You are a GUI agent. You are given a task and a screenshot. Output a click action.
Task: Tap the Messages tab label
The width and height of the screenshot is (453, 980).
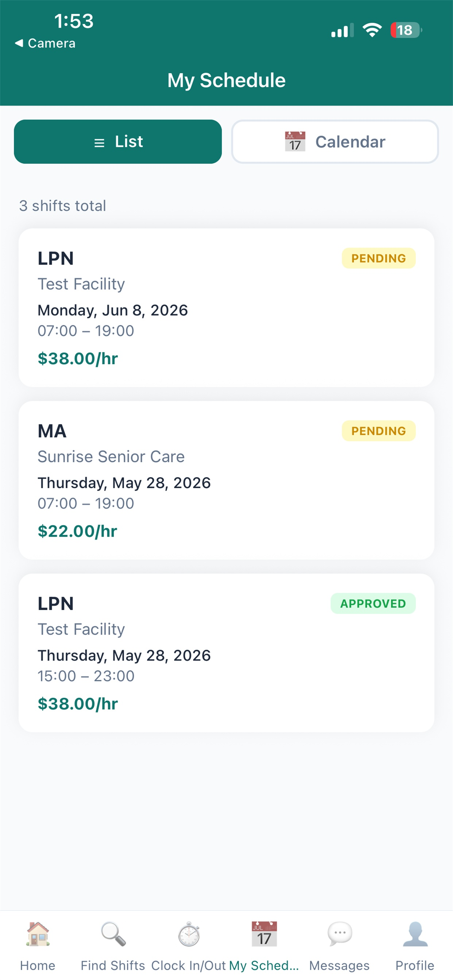point(340,965)
